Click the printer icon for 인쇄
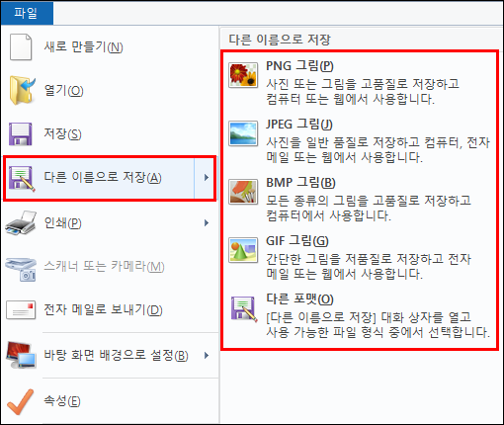 [21, 223]
